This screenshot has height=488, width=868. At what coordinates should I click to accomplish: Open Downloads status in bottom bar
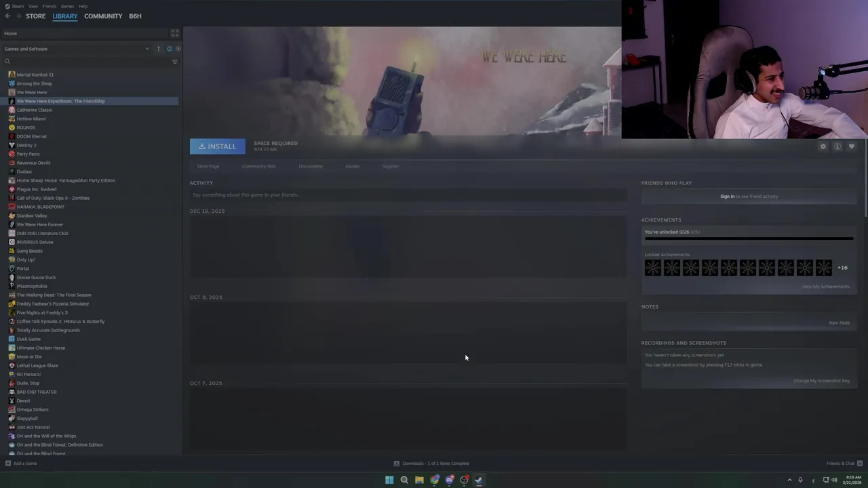[x=432, y=464]
